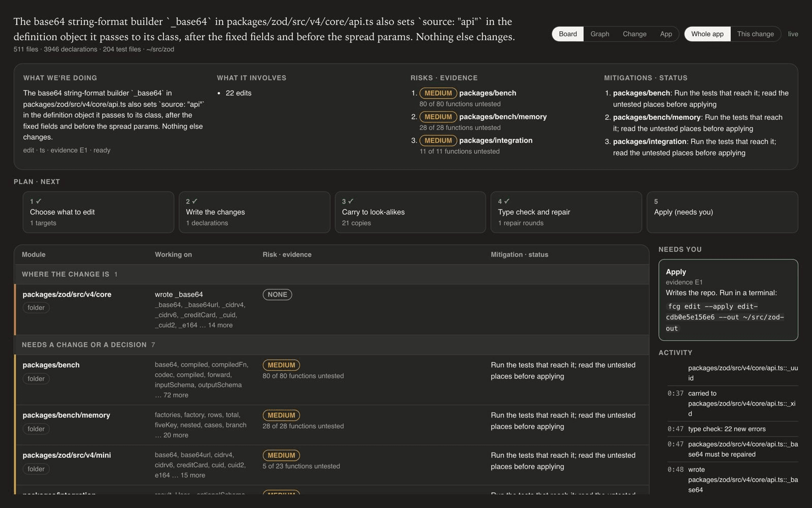Click folder tag under packages/bench/memory row
This screenshot has height=508, width=812.
[x=36, y=429]
